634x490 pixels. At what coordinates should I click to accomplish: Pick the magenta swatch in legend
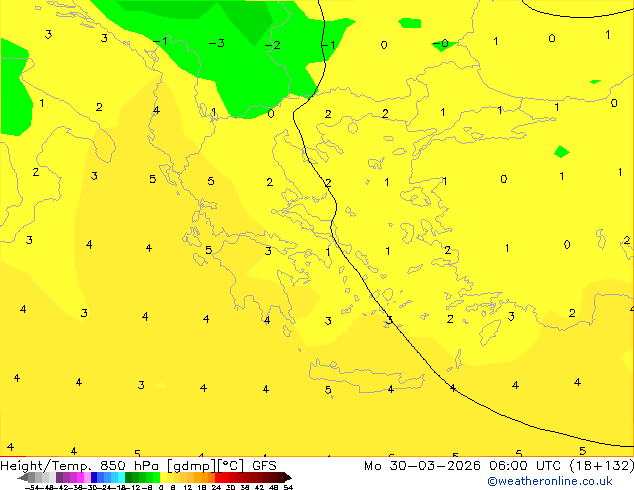80,477
